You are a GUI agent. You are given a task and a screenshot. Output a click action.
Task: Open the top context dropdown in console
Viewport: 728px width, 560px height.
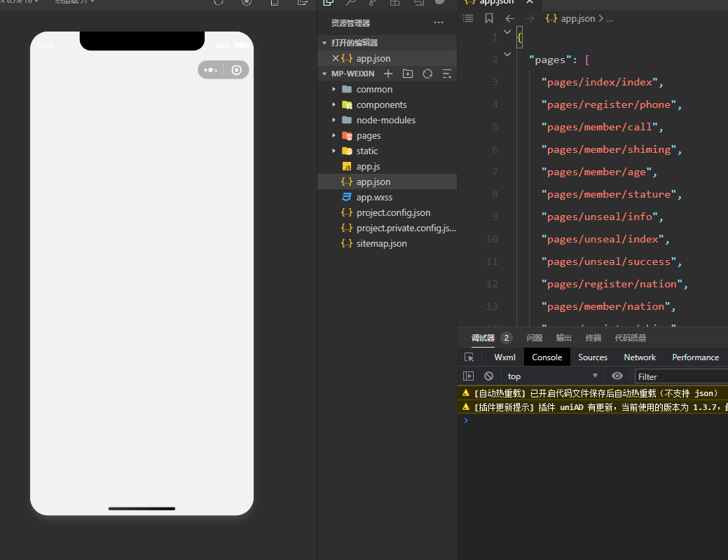(552, 376)
